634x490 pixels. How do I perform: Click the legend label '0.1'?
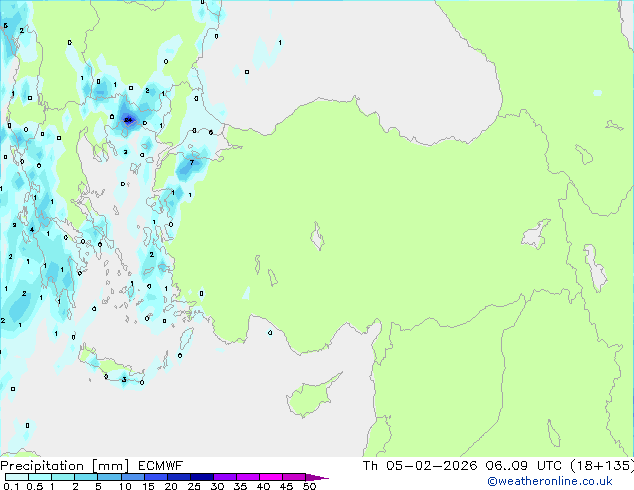pyautogui.click(x=11, y=486)
